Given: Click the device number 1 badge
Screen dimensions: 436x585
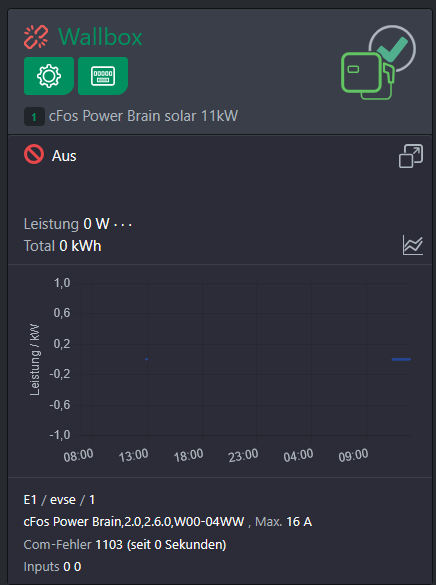Looking at the screenshot, I should coord(34,117).
